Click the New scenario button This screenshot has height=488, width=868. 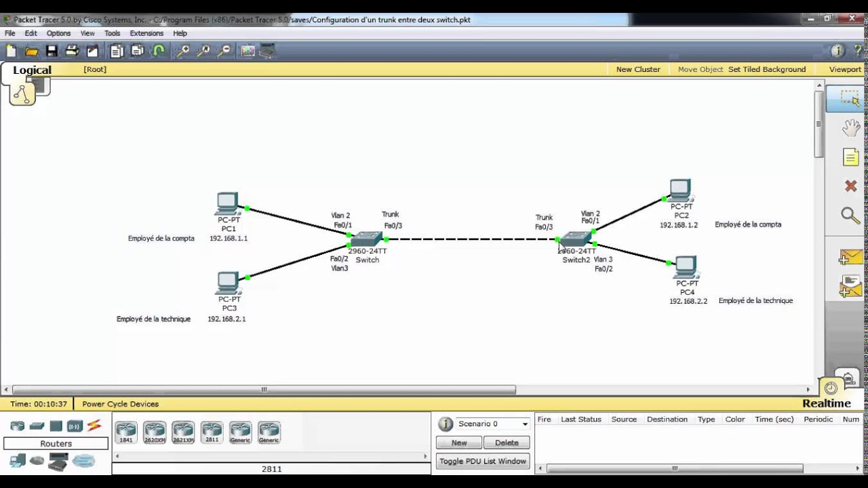click(x=459, y=443)
